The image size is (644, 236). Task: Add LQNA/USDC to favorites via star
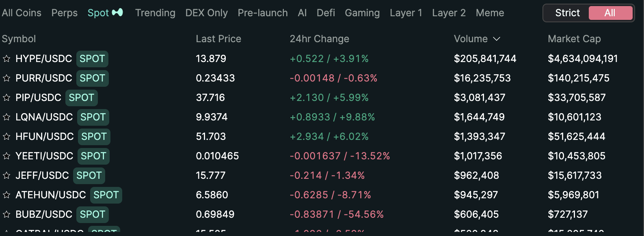[6, 117]
